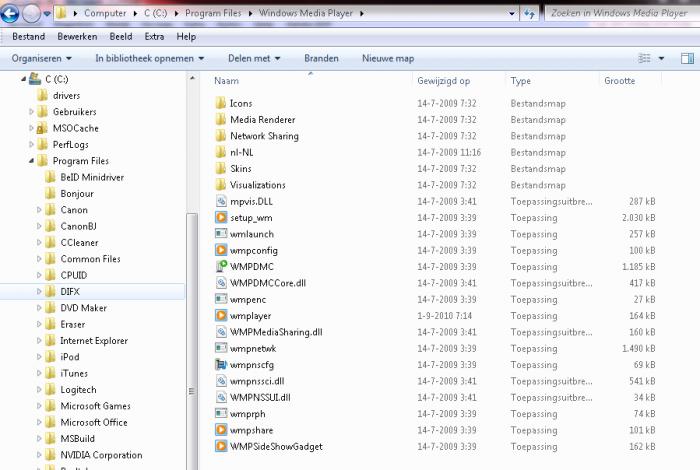Image resolution: width=700 pixels, height=470 pixels.
Task: Click the Forward navigation arrow button
Action: 31,13
